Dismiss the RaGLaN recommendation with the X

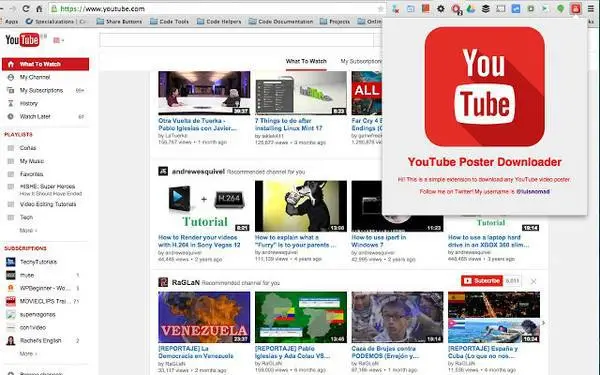[x=533, y=281]
